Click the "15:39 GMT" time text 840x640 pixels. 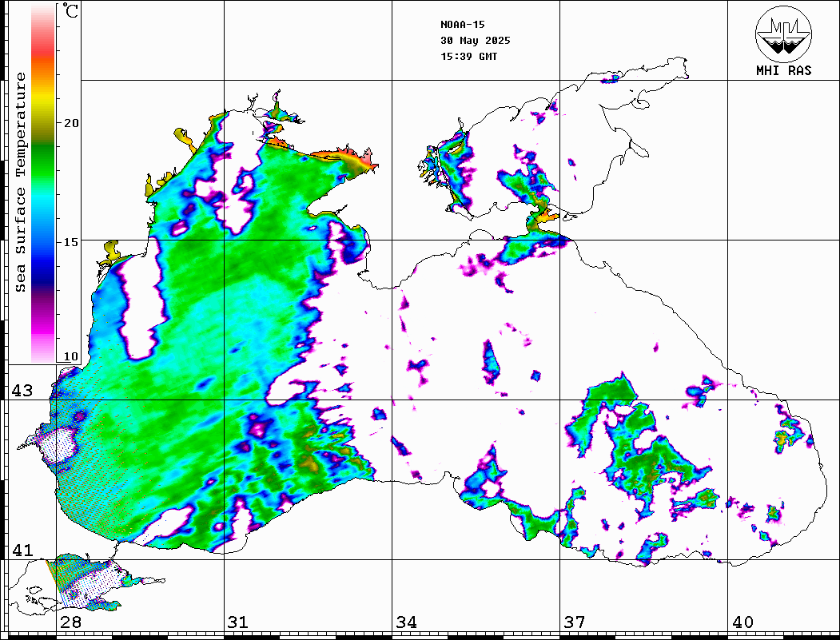[x=468, y=56]
